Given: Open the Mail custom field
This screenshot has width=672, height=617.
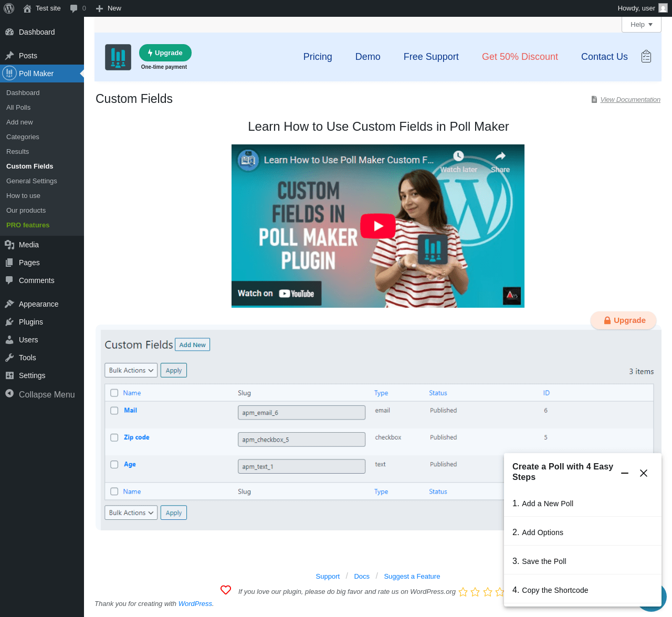Looking at the screenshot, I should (130, 410).
